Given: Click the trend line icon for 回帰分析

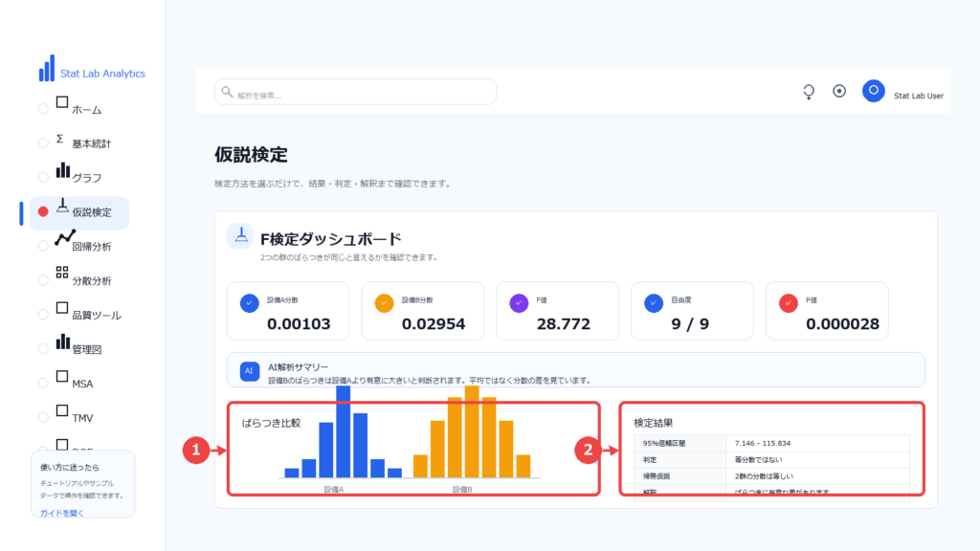Looking at the screenshot, I should (x=65, y=238).
